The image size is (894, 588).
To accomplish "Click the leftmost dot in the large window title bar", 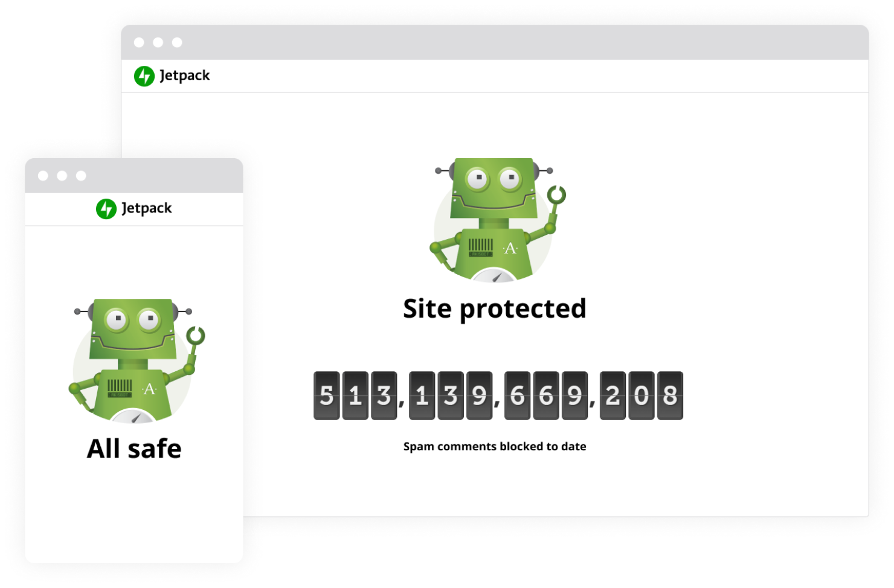I will pos(139,42).
